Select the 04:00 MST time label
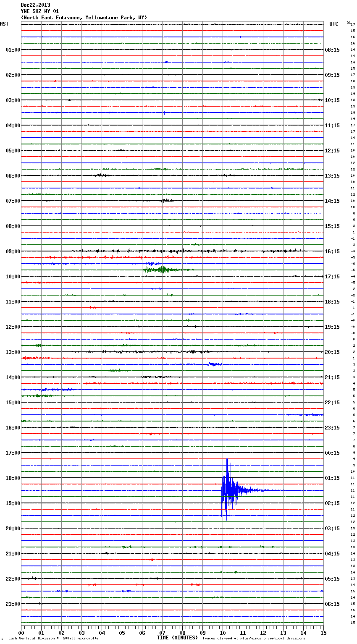357x644 pixels. click(13, 126)
